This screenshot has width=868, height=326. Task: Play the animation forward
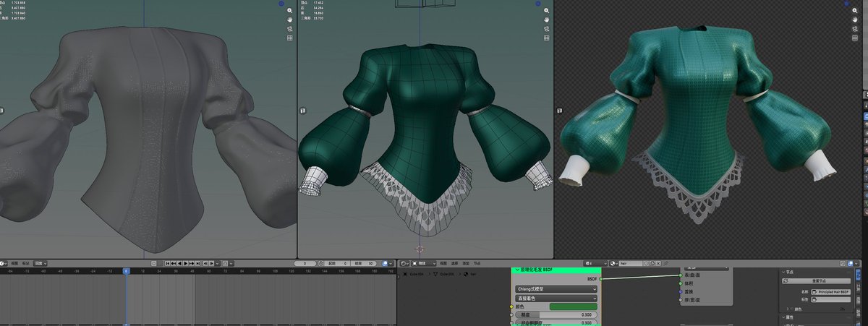pos(185,263)
